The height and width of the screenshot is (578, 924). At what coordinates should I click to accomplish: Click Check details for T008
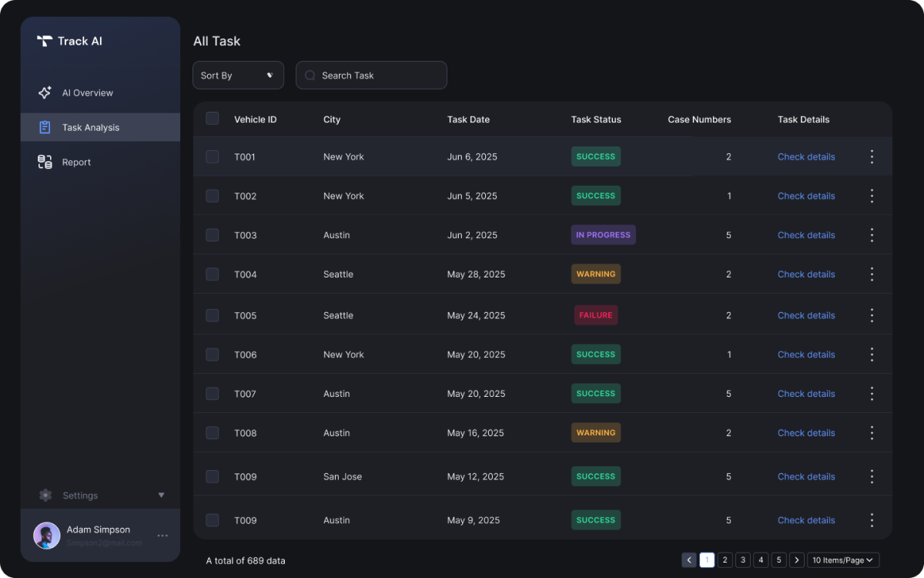(806, 433)
